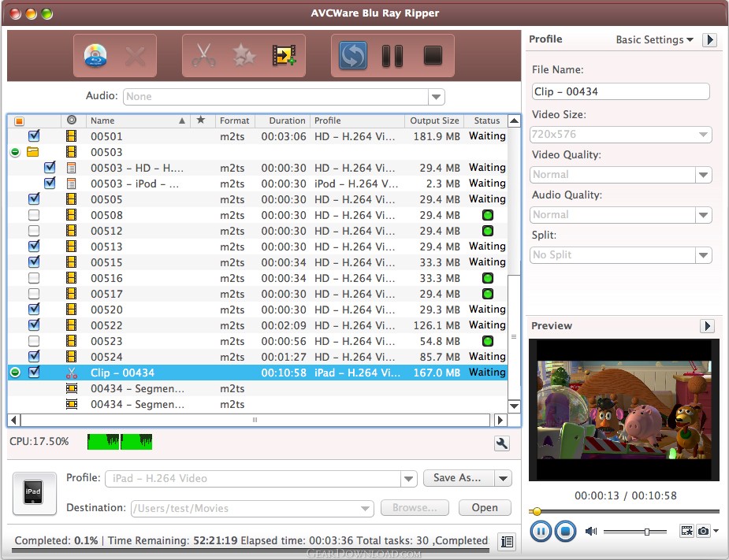
Task: Sort by the Name column header
Action: point(138,121)
